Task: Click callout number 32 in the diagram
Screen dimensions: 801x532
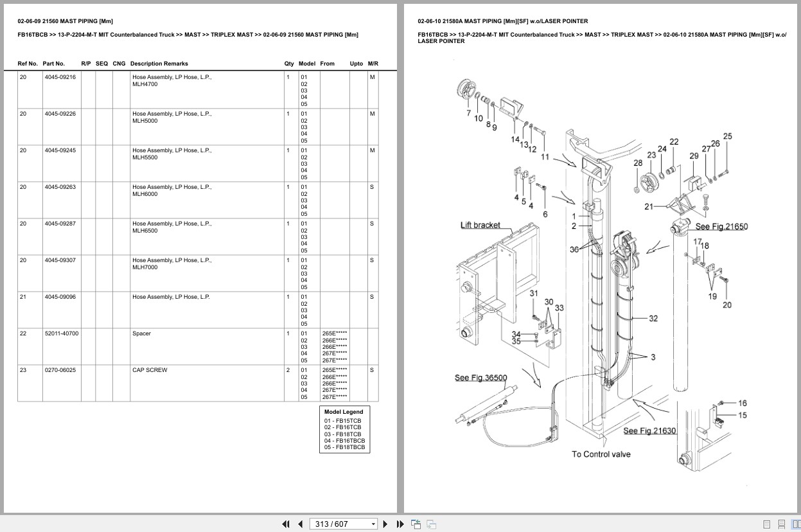Action: pyautogui.click(x=653, y=319)
